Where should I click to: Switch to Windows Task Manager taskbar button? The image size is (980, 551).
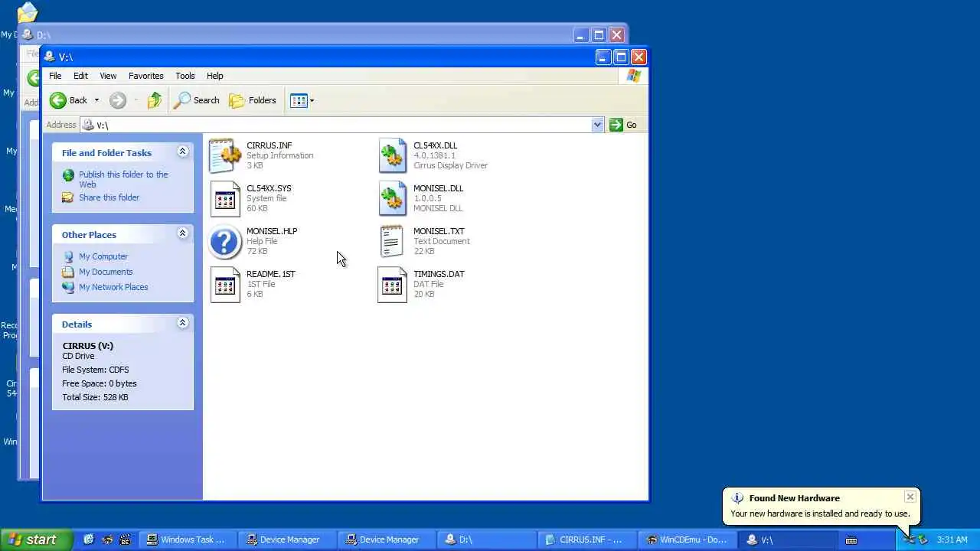(186, 540)
